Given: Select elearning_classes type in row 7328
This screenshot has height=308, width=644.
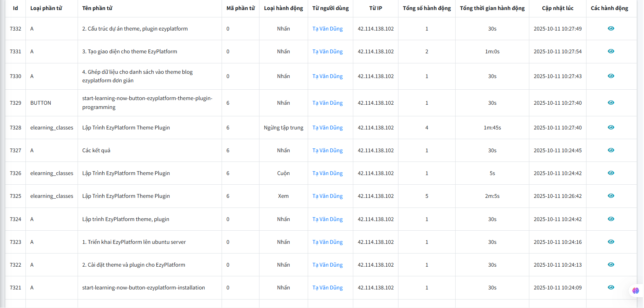Looking at the screenshot, I should (x=52, y=128).
